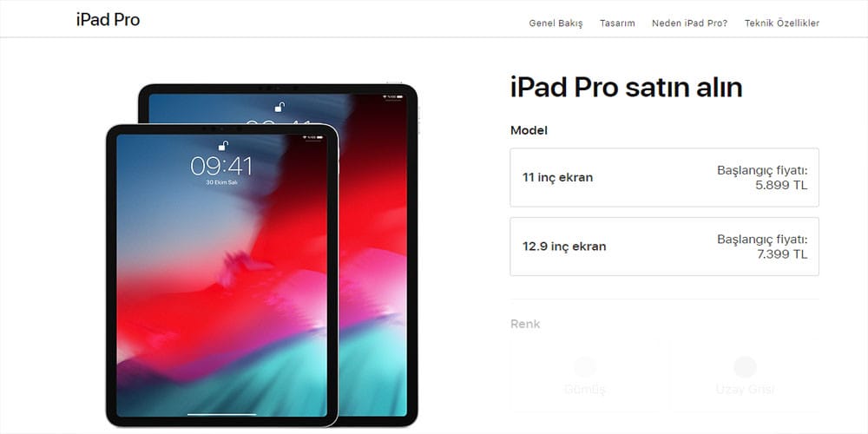Click the front 11-inch iPad image
The height and width of the screenshot is (434, 868).
[221, 276]
